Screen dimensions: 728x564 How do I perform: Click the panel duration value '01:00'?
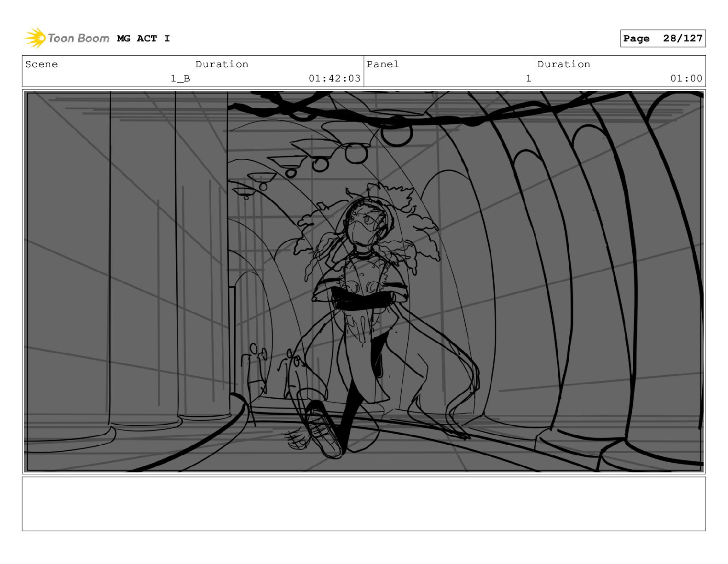pyautogui.click(x=686, y=79)
